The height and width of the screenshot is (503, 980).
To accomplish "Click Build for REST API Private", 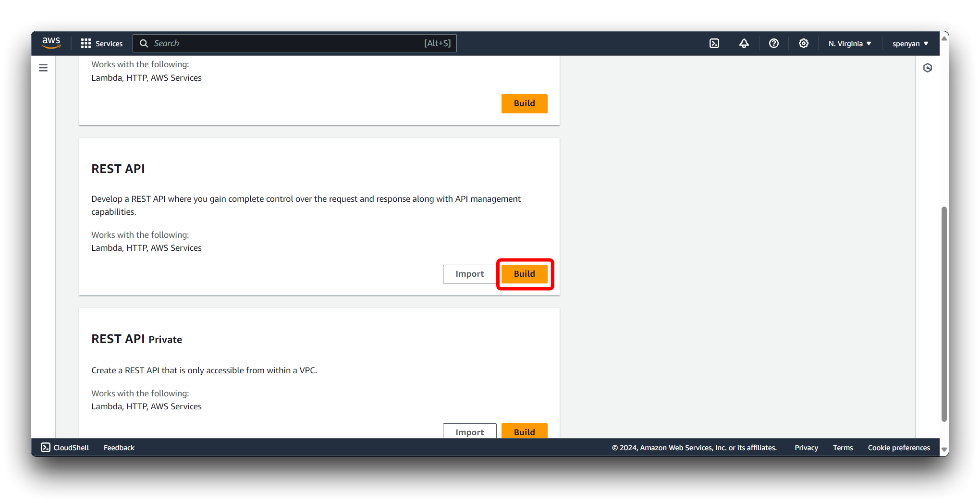I will click(x=525, y=431).
